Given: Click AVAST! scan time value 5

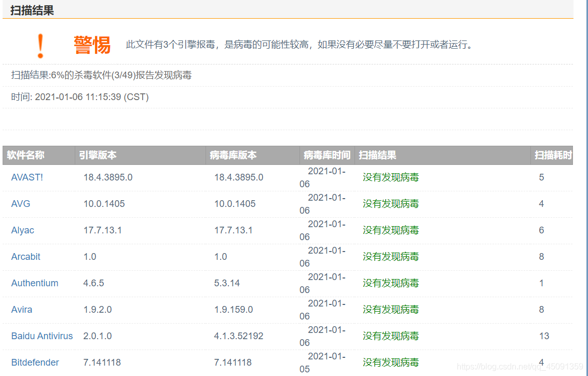Looking at the screenshot, I should coord(541,177).
